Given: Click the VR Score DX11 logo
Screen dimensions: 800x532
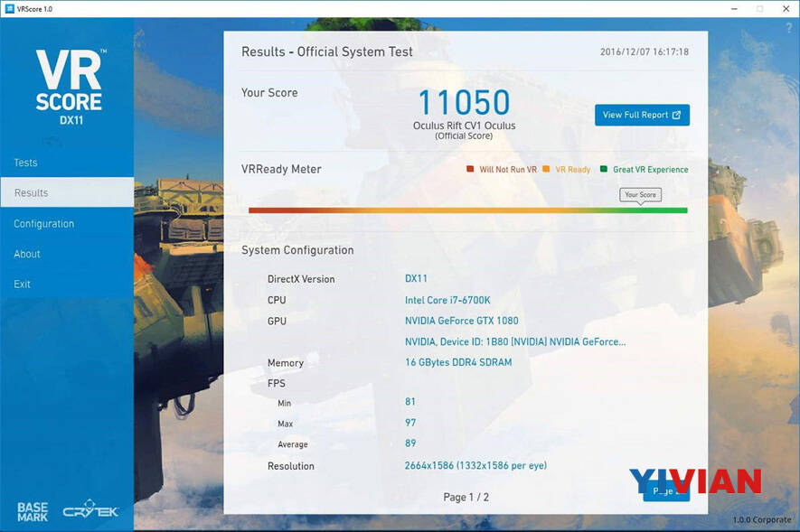Looking at the screenshot, I should coord(71,87).
